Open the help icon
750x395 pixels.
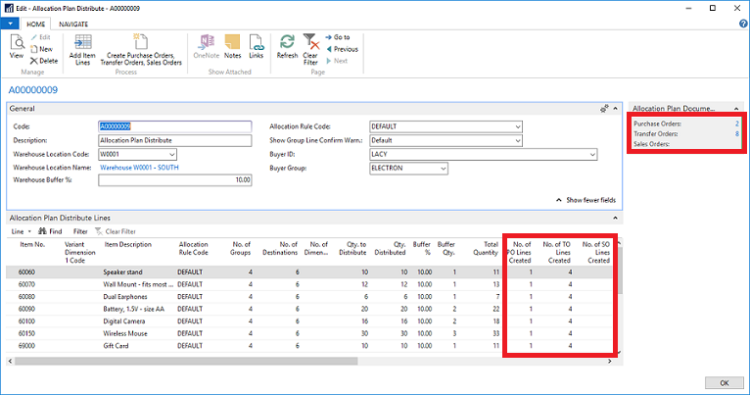(743, 23)
